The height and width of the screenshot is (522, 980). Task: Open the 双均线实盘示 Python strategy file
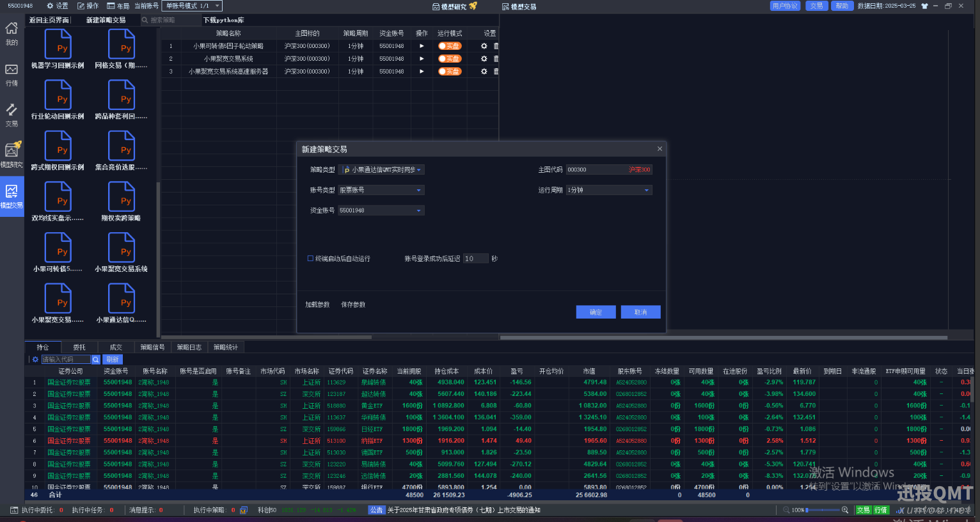(x=58, y=202)
